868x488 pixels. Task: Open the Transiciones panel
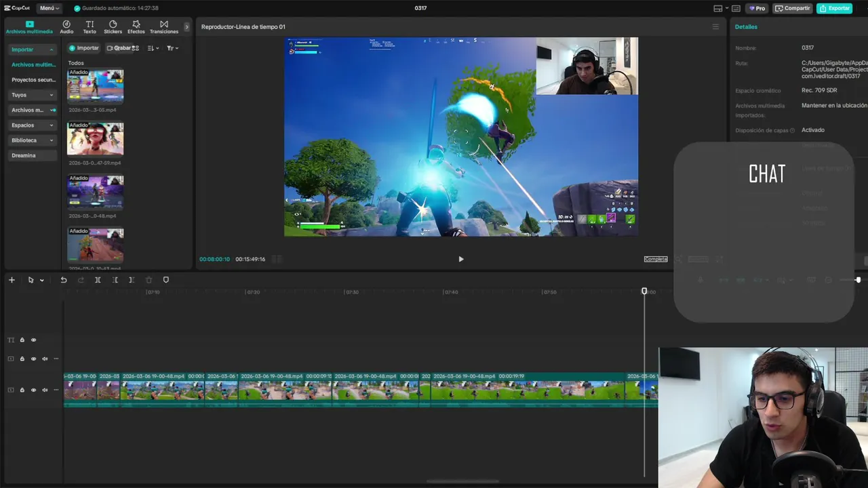(x=164, y=27)
